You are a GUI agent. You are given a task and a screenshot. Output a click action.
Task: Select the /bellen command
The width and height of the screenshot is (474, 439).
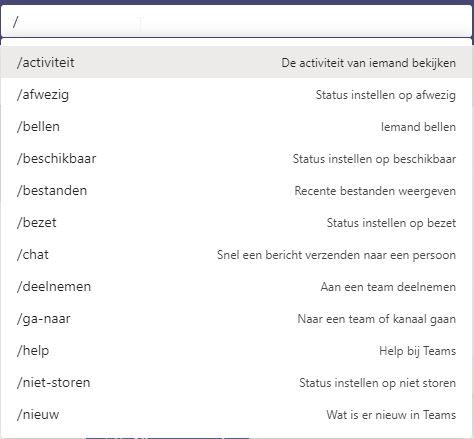(237, 126)
